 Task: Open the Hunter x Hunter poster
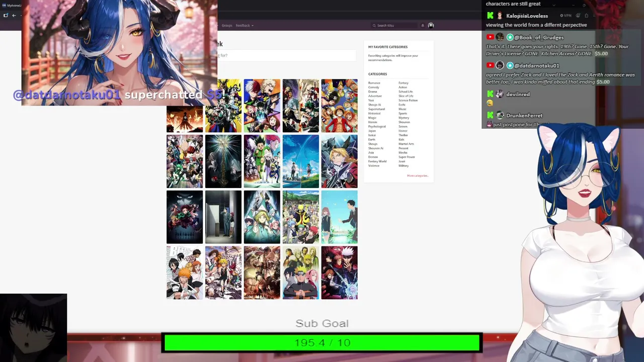tap(262, 161)
